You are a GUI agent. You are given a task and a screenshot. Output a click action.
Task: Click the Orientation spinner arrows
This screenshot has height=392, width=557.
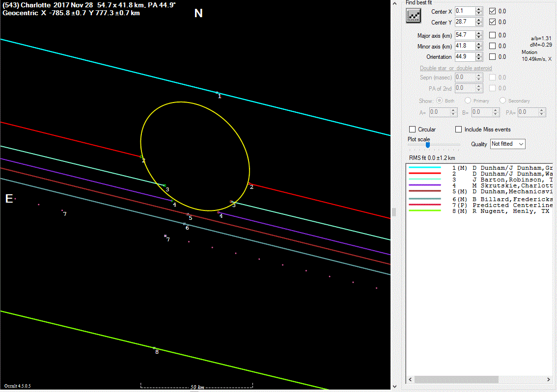click(479, 57)
